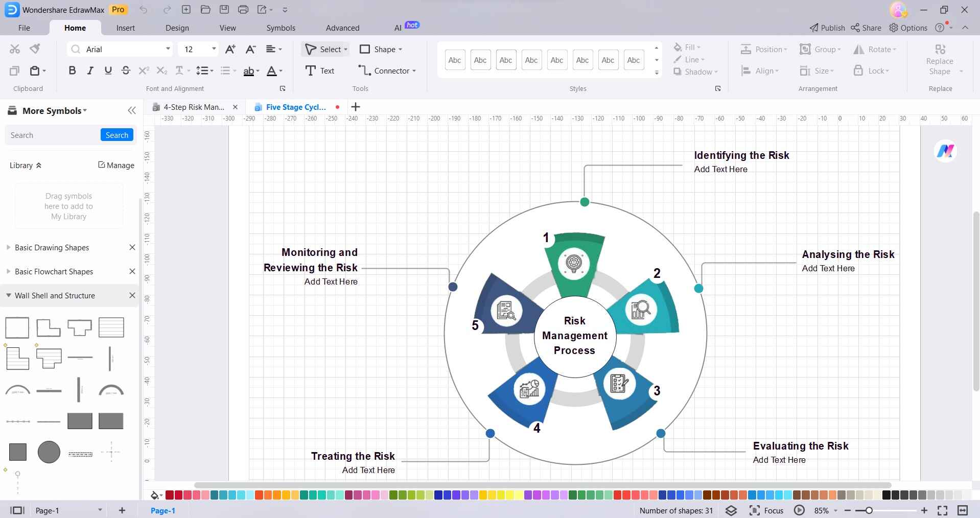
Task: Open the font size 12 dropdown
Action: [214, 49]
